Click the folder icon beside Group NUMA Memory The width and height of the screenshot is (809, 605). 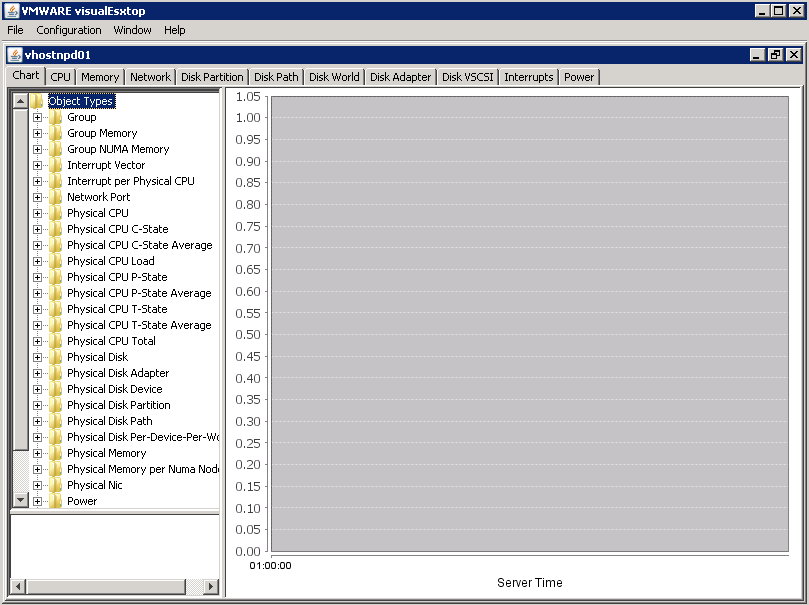pyautogui.click(x=56, y=149)
